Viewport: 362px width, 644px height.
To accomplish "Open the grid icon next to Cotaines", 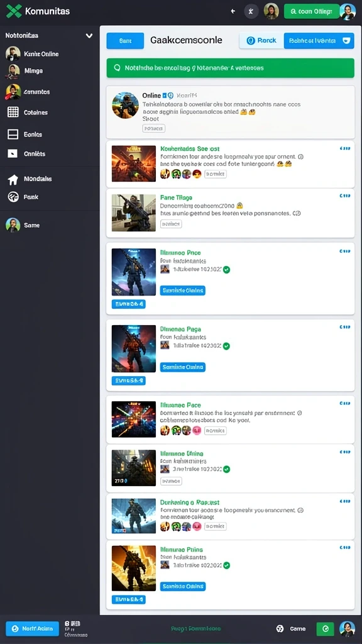I will pos(13,112).
